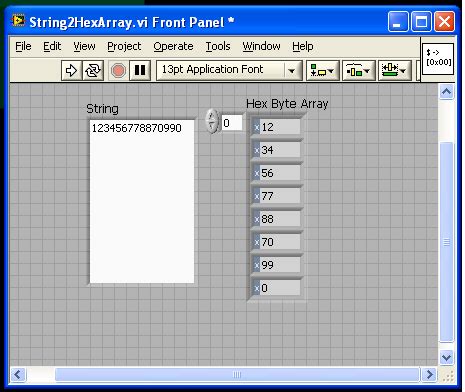Image resolution: width=465 pixels, height=392 pixels.
Task: Open the Help menu
Action: [x=303, y=46]
